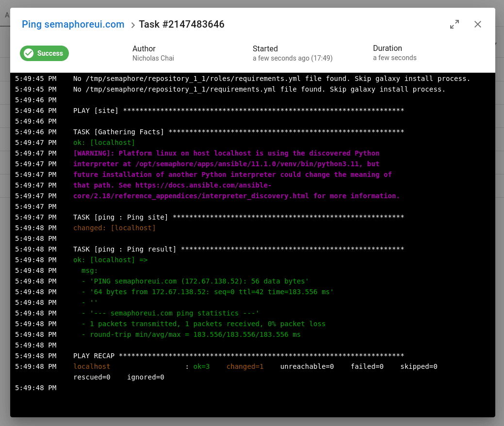
Task: Click the 'Duration' label
Action: tap(387, 48)
